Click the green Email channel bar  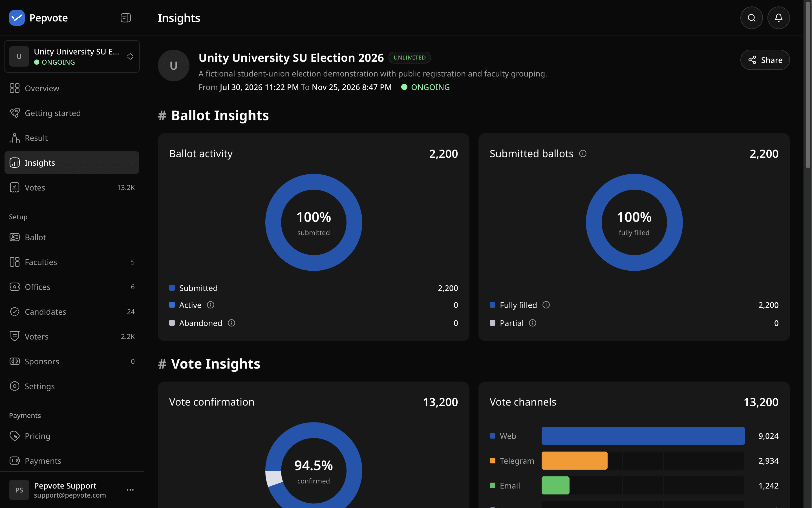(x=555, y=485)
